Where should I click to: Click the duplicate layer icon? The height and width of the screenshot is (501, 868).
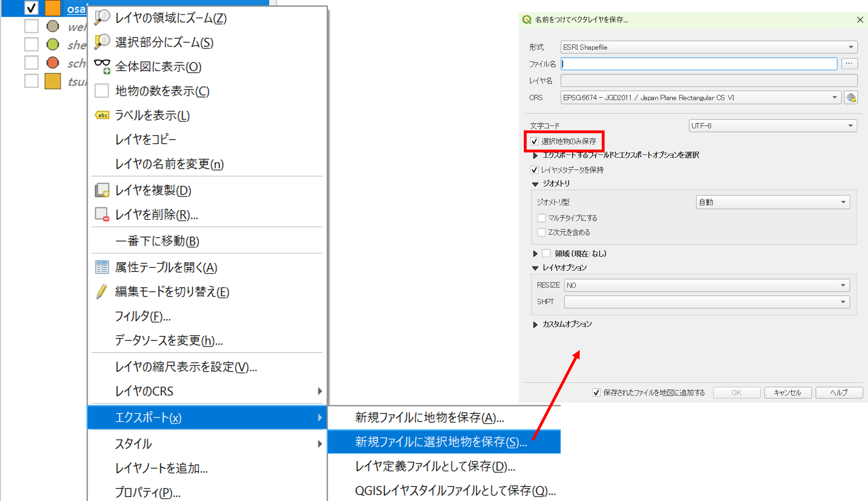(x=102, y=190)
